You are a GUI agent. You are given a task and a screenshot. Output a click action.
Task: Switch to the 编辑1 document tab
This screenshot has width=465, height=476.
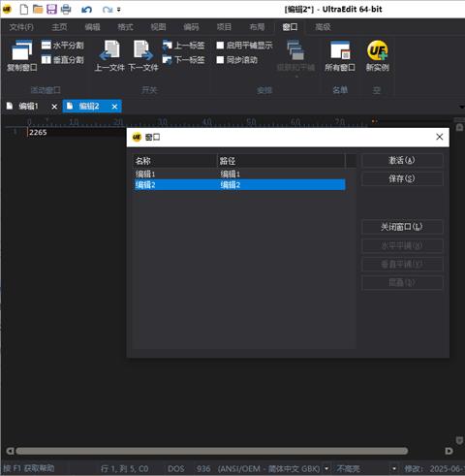tap(28, 106)
